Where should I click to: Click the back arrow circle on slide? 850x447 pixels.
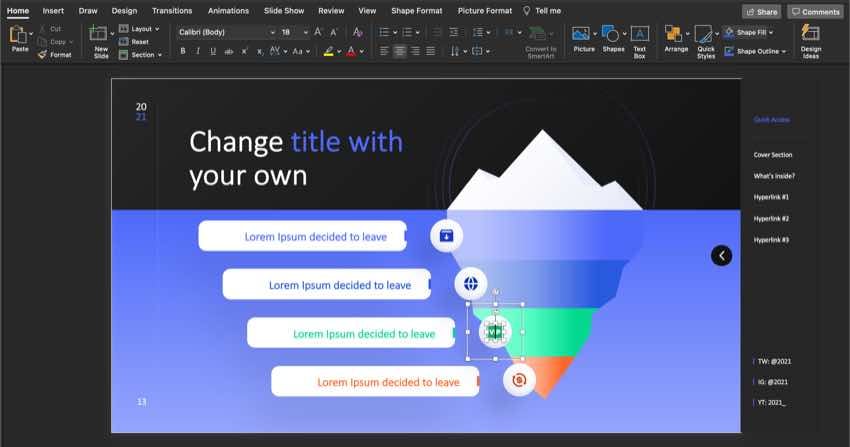[x=721, y=255]
